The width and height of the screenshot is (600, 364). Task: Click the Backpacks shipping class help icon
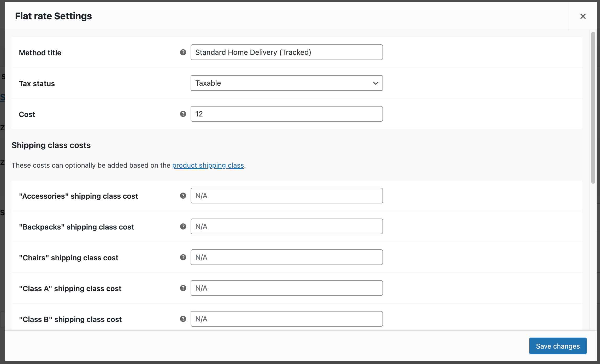point(183,226)
